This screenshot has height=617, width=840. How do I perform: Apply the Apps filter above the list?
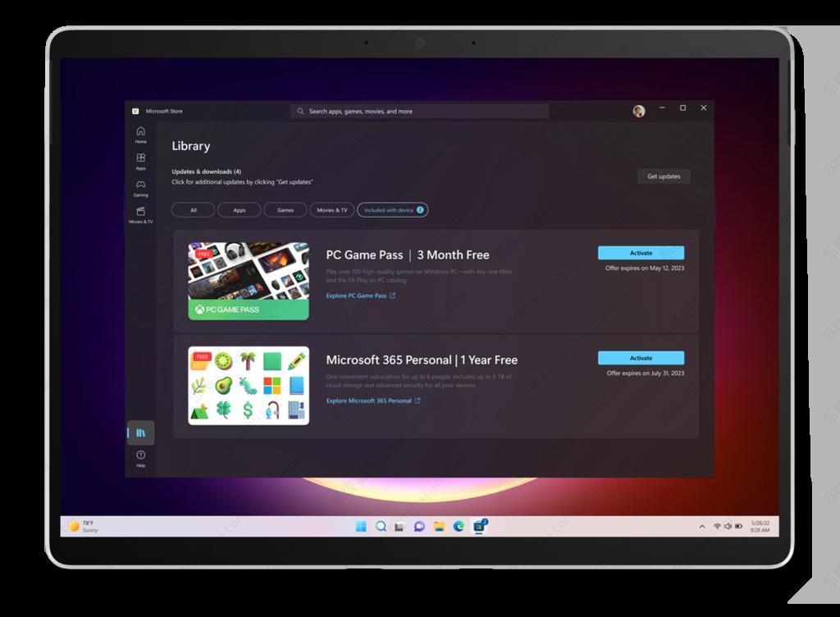pos(240,210)
